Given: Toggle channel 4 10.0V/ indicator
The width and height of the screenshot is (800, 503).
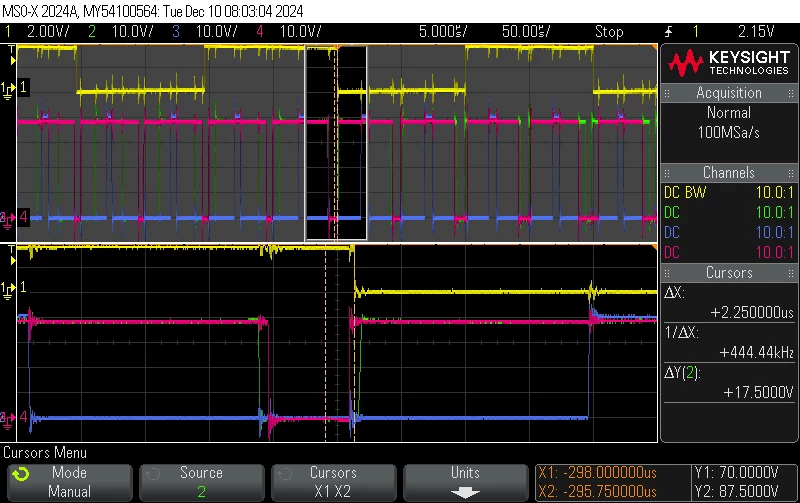Looking at the screenshot, I should (x=289, y=32).
